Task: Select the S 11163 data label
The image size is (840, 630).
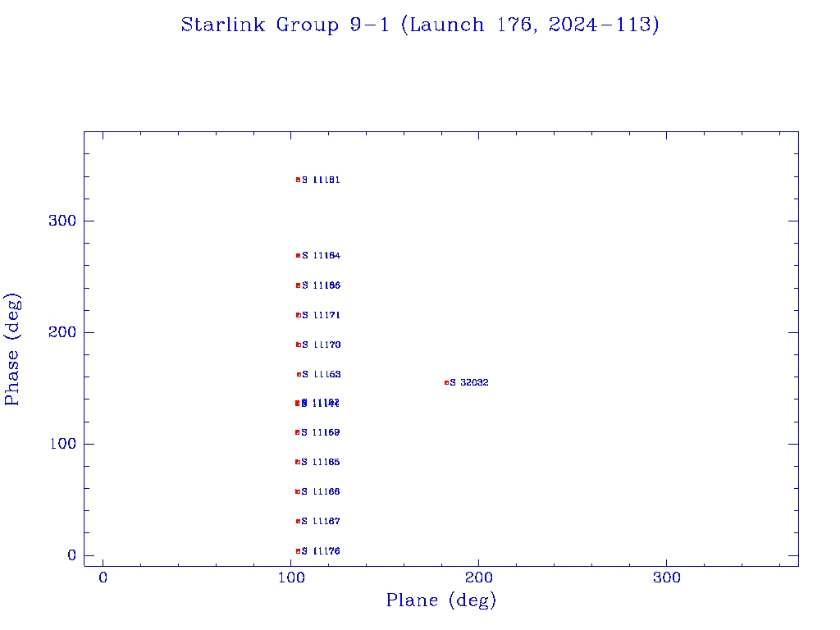Action: (x=321, y=374)
